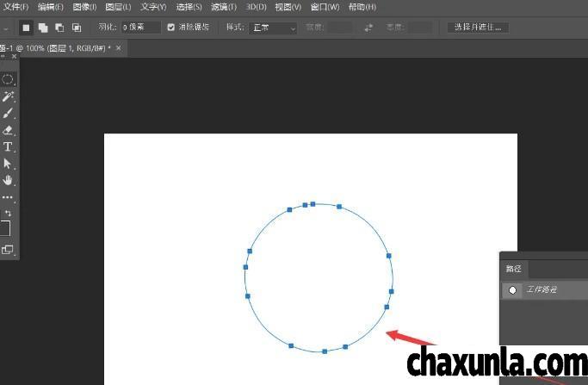Click the 羽化 feather input field
This screenshot has height=385, width=588.
pyautogui.click(x=140, y=28)
